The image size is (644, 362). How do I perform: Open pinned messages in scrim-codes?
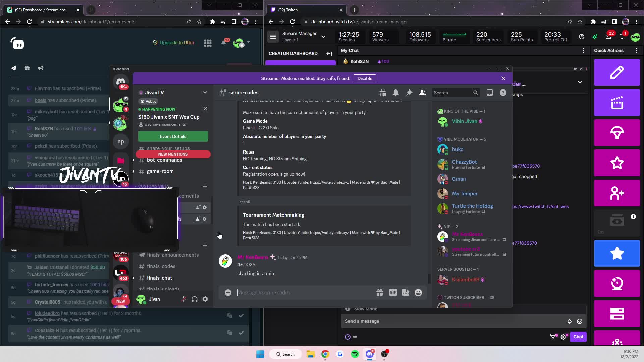[409, 93]
